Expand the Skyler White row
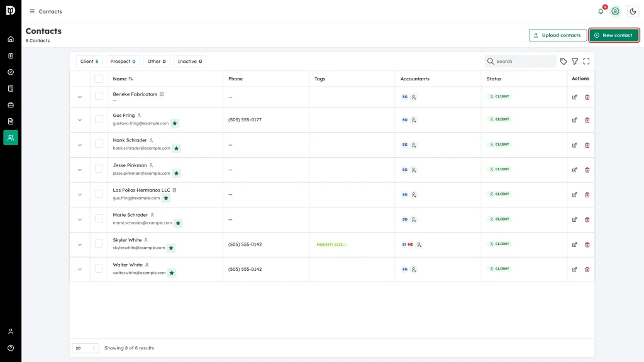The image size is (644, 362). (x=80, y=244)
